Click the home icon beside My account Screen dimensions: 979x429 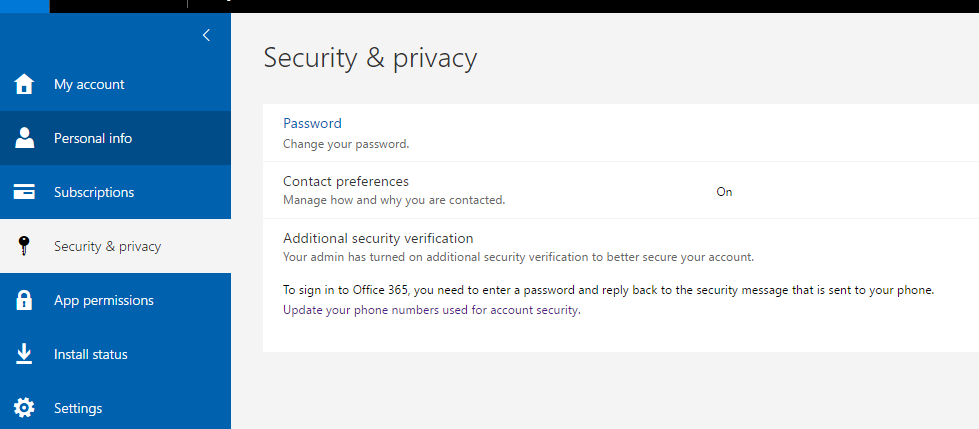[x=25, y=84]
